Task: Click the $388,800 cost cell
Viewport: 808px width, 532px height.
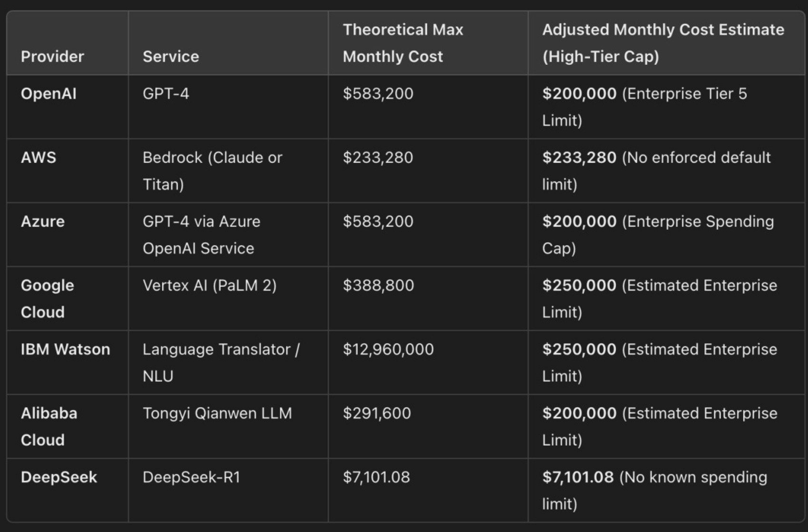Action: [x=378, y=285]
